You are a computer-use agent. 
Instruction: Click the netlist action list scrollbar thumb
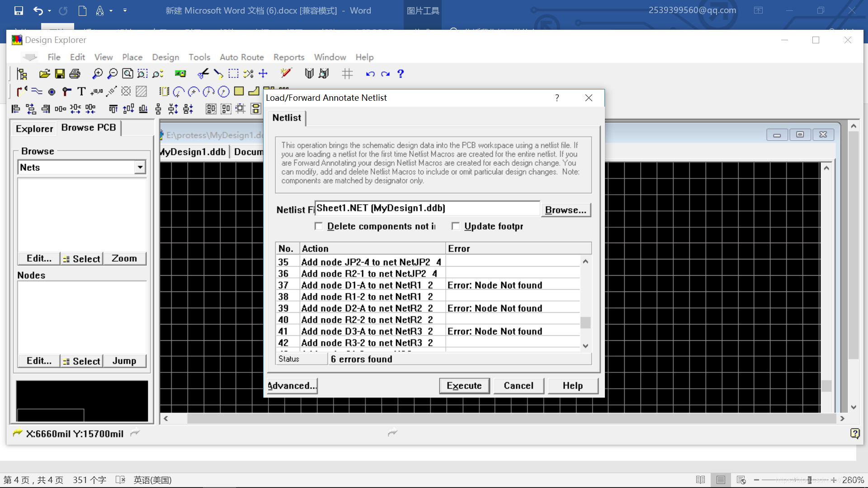(585, 322)
